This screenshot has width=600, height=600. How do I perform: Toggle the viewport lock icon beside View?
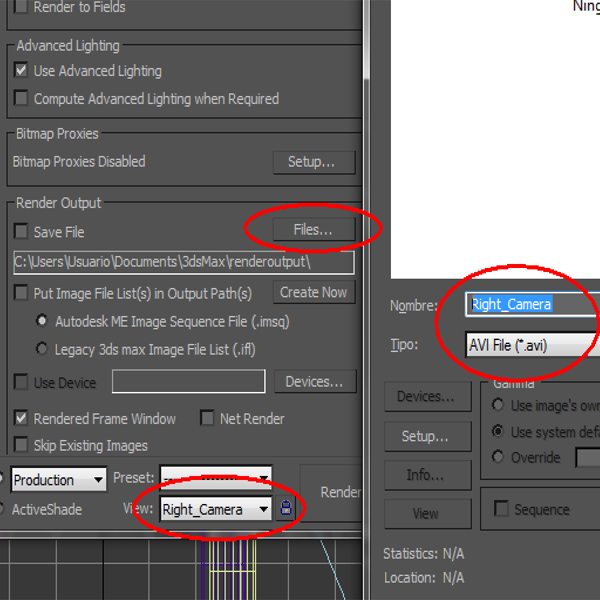click(x=287, y=510)
